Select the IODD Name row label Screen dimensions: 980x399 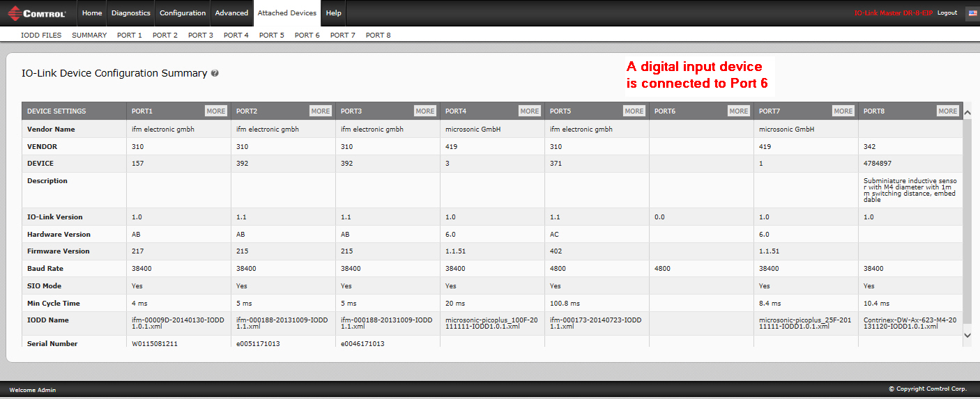[48, 320]
